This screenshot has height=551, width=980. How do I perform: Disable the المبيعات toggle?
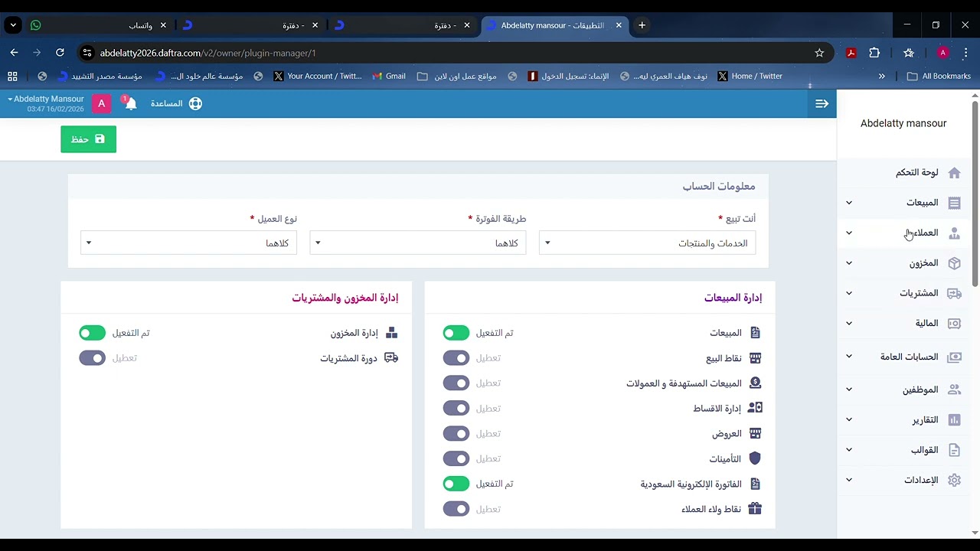pos(456,333)
